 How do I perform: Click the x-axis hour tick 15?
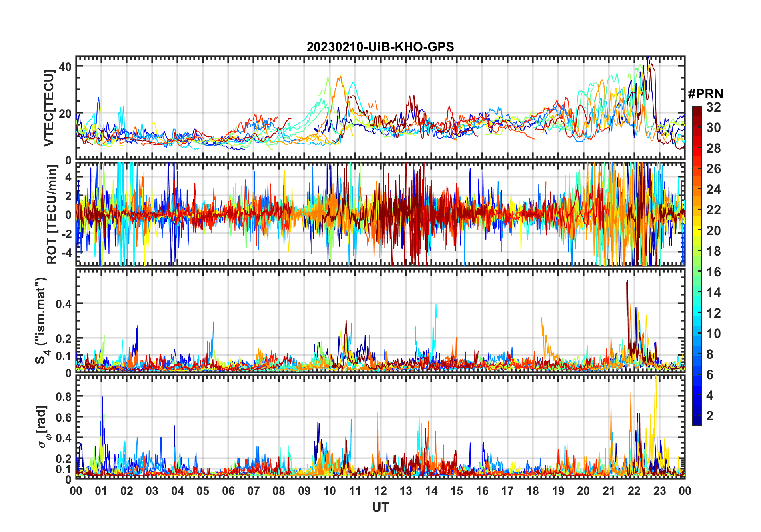457,491
